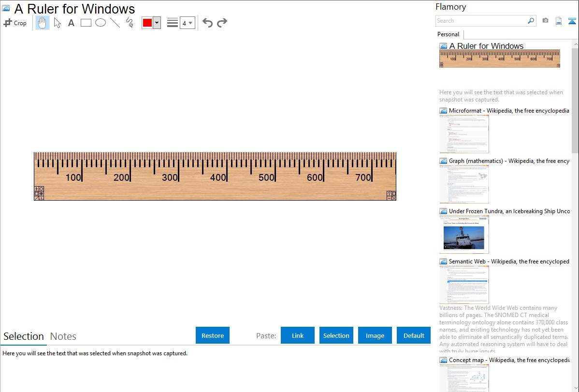Open the annotation color dropdown arrow
Image resolution: width=579 pixels, height=392 pixels.
click(157, 23)
